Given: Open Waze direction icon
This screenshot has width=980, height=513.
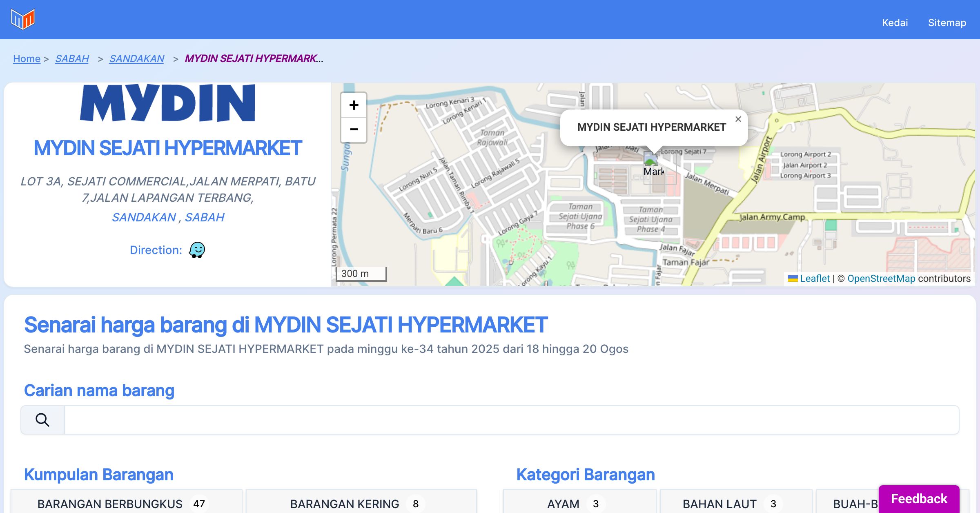Looking at the screenshot, I should pos(197,250).
